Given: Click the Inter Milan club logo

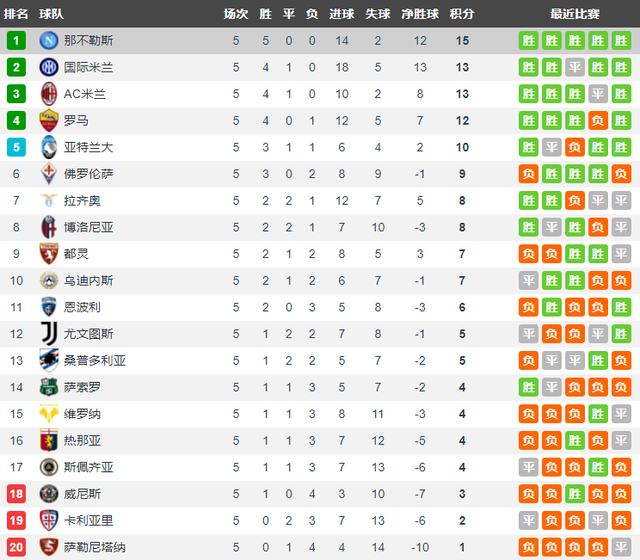Looking at the screenshot, I should click(49, 67).
